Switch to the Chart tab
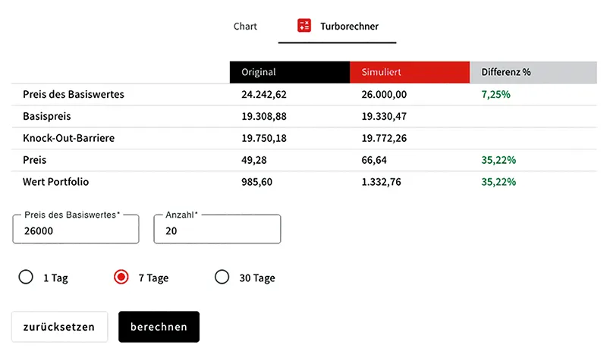This screenshot has width=607, height=364. 245,27
